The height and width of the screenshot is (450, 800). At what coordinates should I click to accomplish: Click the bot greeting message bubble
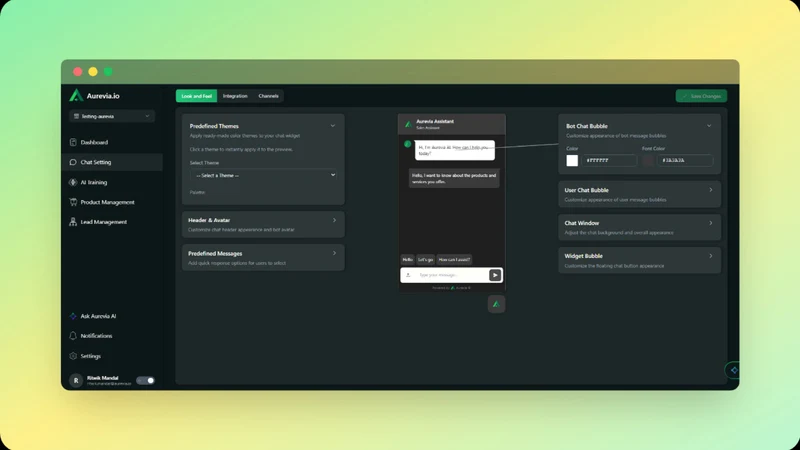point(455,150)
